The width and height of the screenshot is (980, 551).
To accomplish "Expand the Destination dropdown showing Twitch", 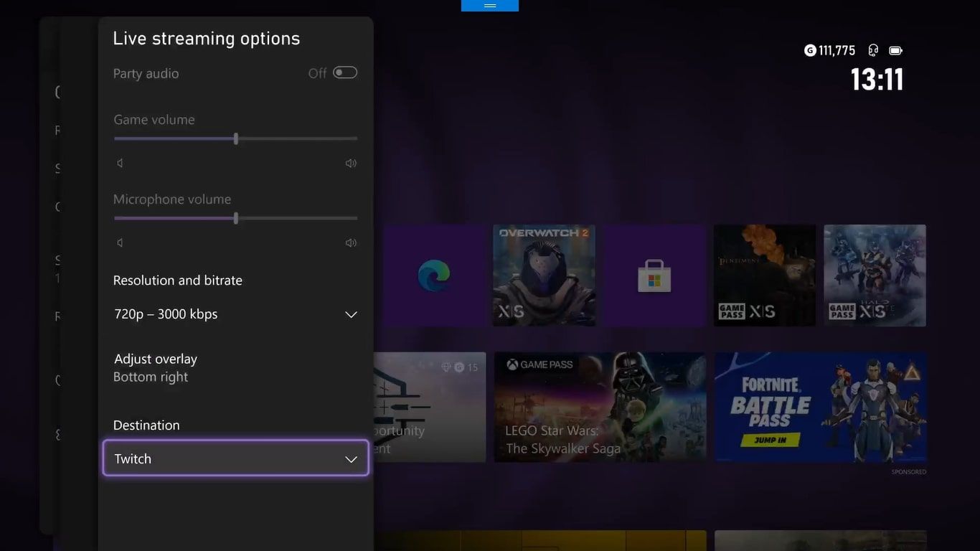I will pyautogui.click(x=235, y=458).
